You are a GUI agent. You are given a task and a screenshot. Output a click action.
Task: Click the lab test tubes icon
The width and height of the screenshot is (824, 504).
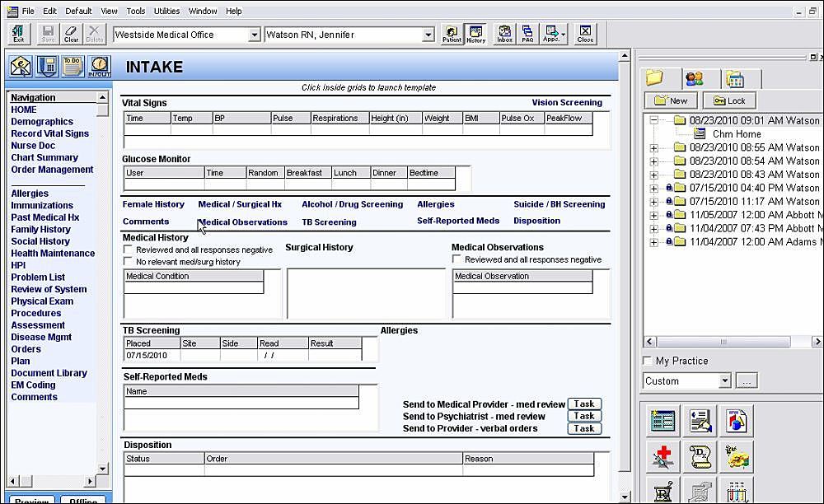click(x=736, y=490)
